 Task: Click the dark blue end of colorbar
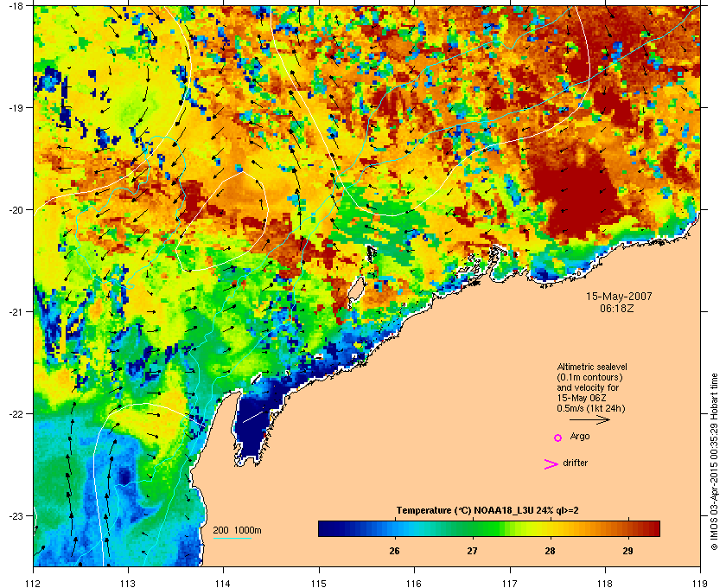pos(328,528)
